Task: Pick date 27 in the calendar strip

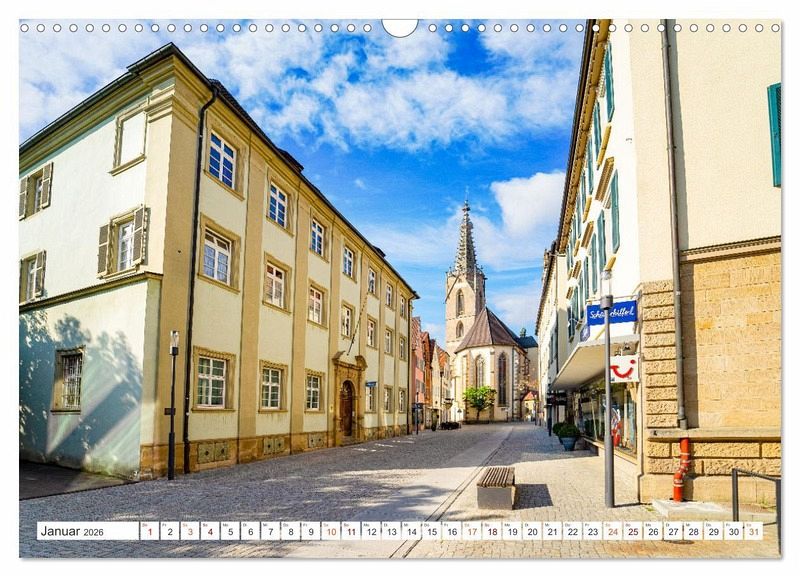Action: [673, 531]
